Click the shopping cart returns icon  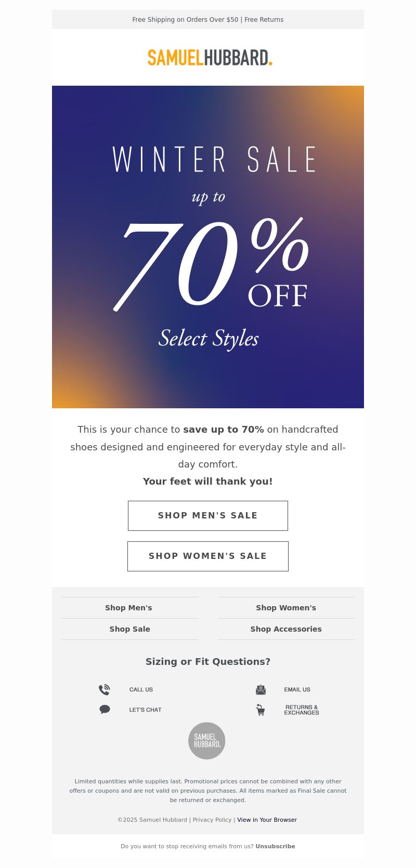coord(261,710)
